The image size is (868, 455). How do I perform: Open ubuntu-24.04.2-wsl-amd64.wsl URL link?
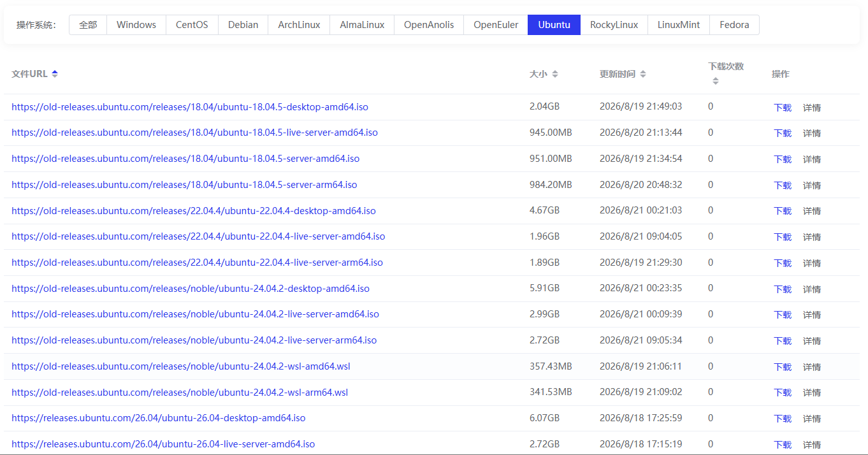(x=181, y=366)
